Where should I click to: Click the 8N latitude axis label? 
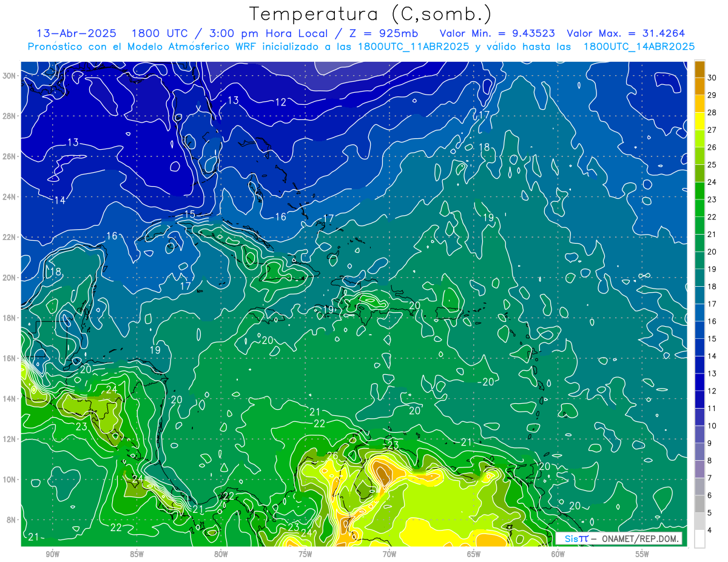coord(10,520)
